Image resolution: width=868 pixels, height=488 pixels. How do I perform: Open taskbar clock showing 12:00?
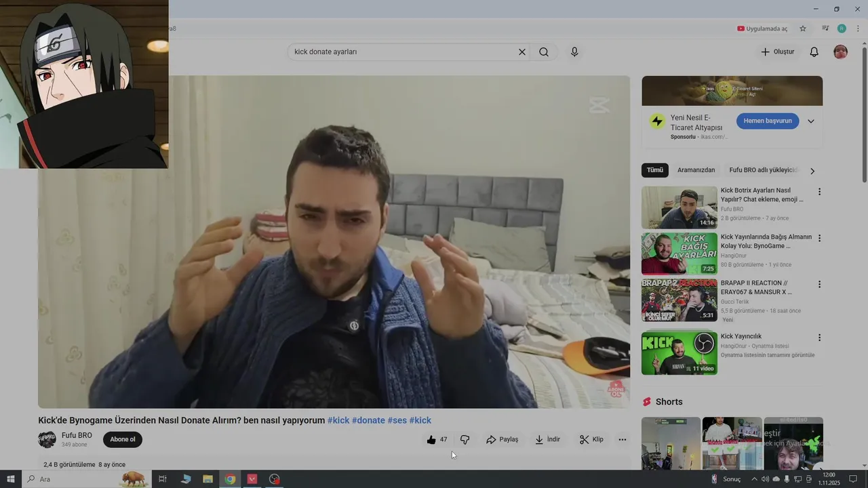pos(829,479)
